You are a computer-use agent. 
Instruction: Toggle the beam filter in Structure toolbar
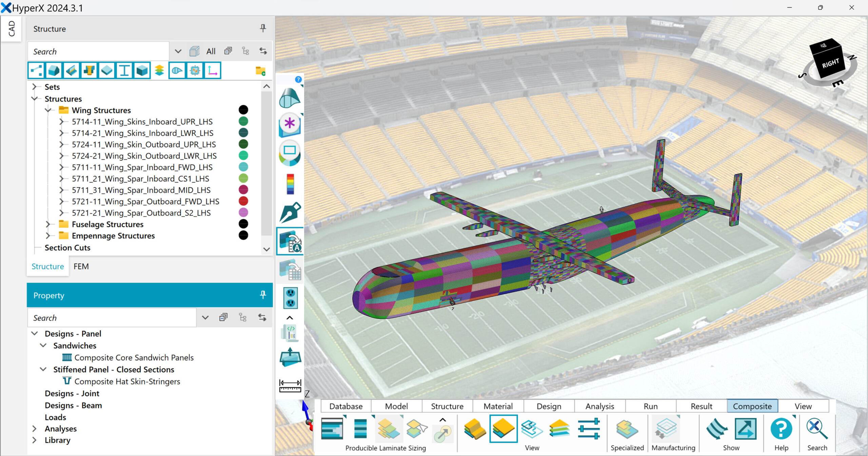coord(124,71)
